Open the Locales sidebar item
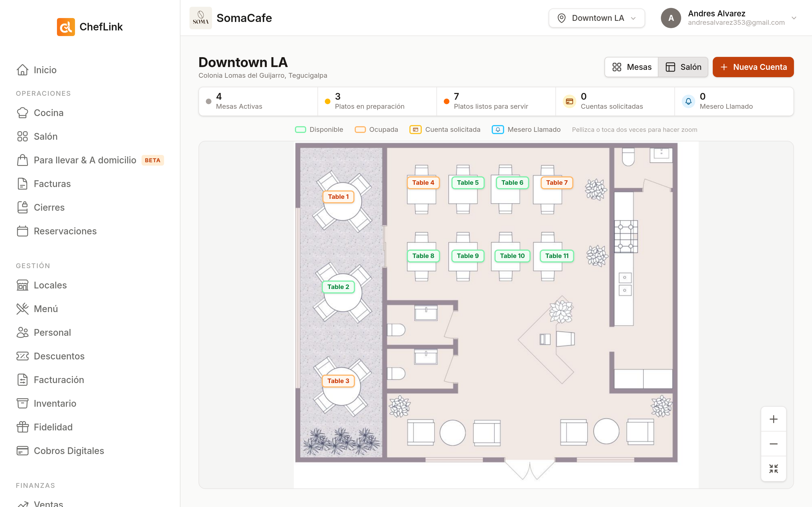Image resolution: width=812 pixels, height=507 pixels. click(42, 285)
